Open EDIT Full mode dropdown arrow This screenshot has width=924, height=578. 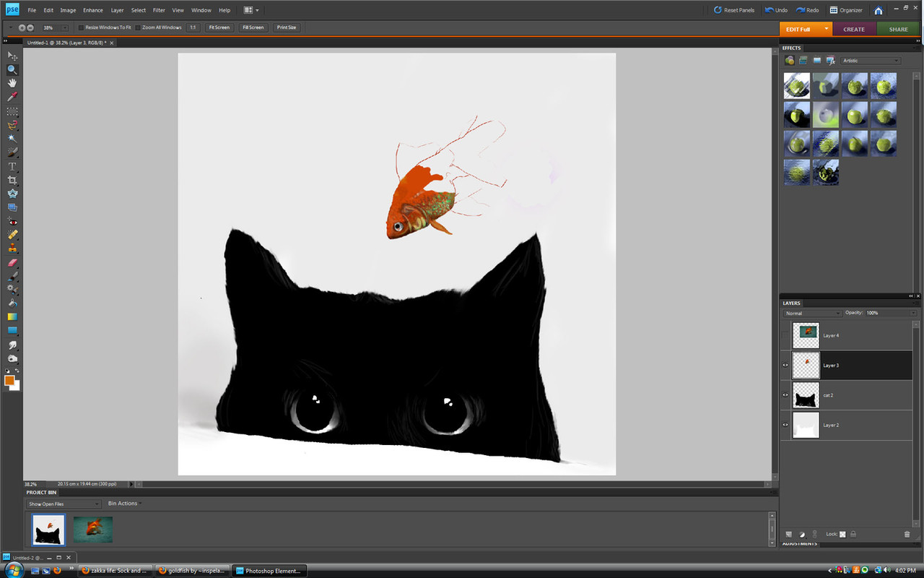827,29
